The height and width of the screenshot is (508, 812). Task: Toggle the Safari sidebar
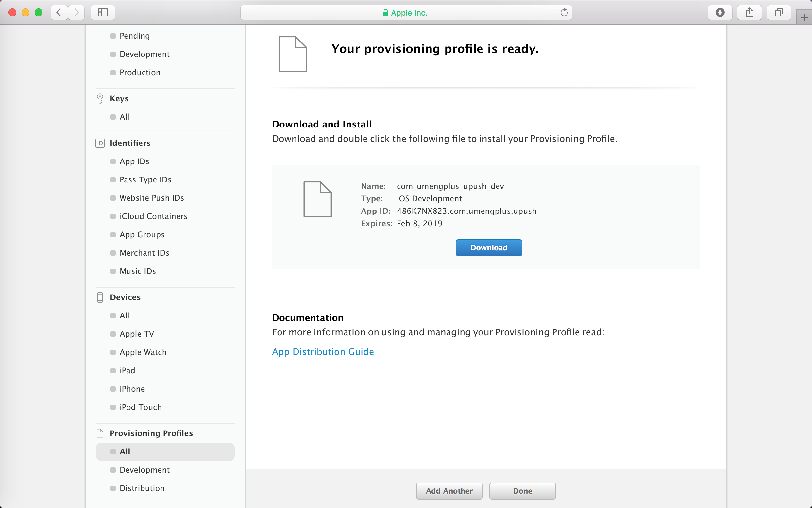click(103, 13)
